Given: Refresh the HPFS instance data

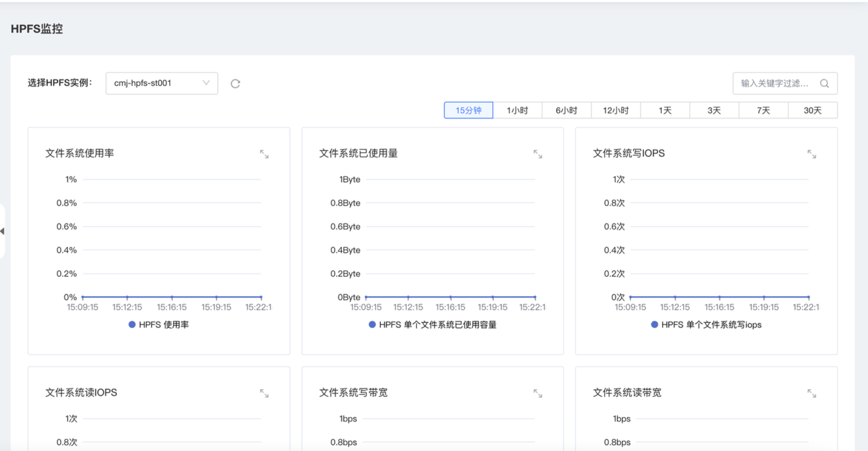Looking at the screenshot, I should point(235,84).
